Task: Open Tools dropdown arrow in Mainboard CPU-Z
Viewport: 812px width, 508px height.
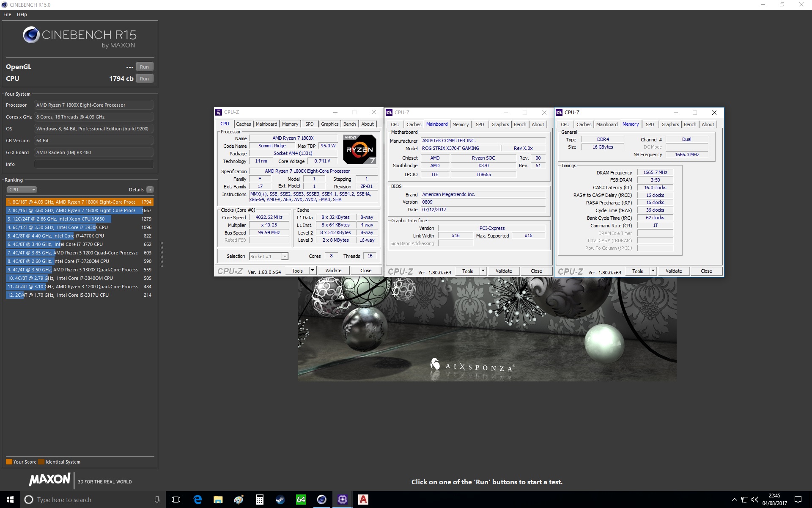Action: [483, 271]
